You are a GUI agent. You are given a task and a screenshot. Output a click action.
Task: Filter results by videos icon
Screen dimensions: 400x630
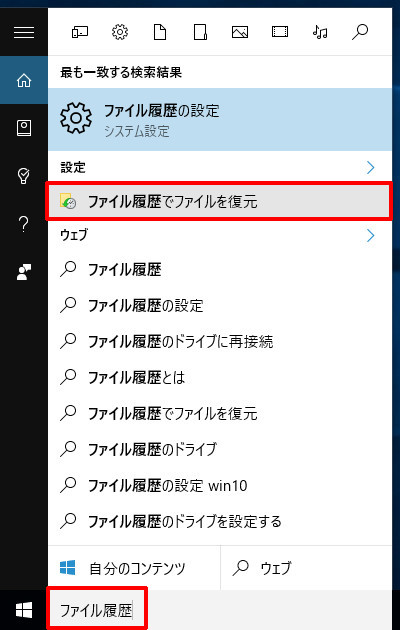click(x=280, y=32)
